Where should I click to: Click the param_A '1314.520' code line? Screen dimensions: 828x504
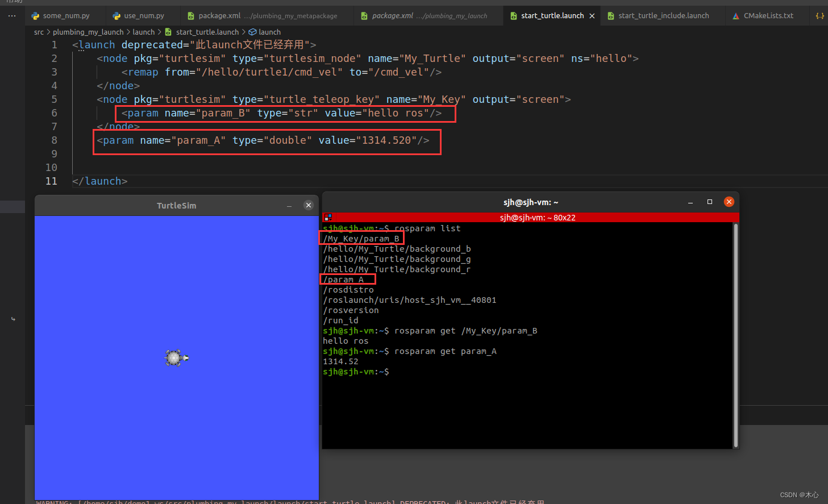click(x=263, y=140)
